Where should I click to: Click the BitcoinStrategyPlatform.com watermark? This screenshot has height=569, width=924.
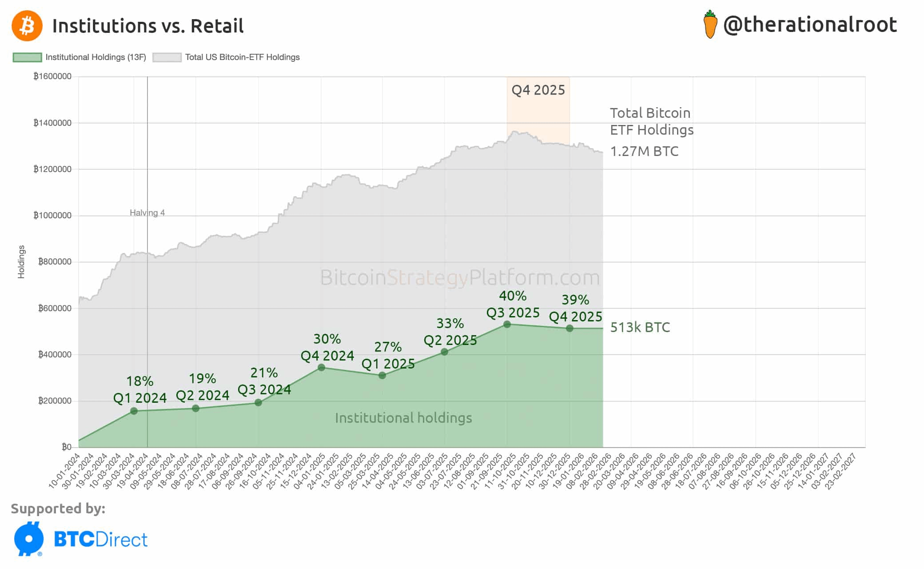460,278
